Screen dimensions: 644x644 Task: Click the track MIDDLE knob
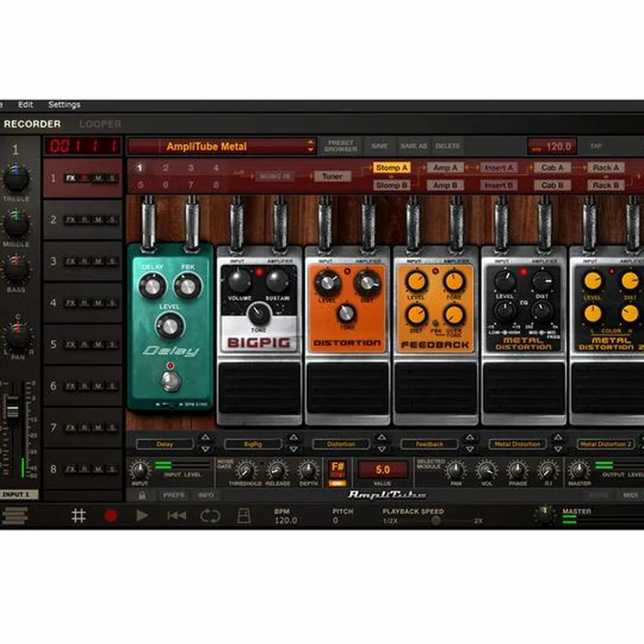(16, 223)
